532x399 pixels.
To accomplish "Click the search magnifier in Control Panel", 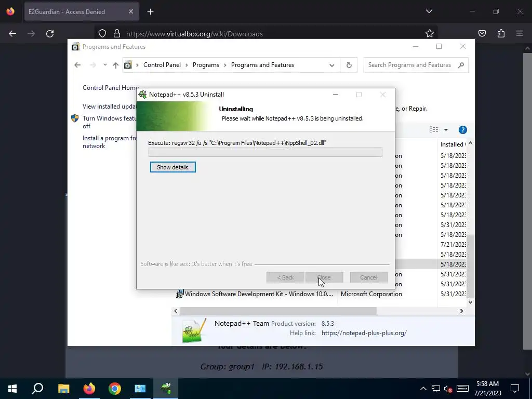I will pyautogui.click(x=461, y=65).
